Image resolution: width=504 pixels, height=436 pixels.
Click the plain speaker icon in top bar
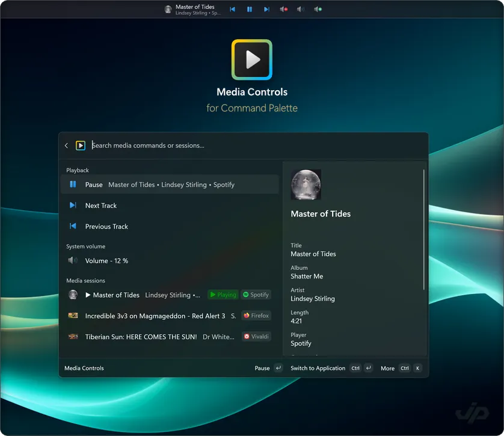click(301, 9)
